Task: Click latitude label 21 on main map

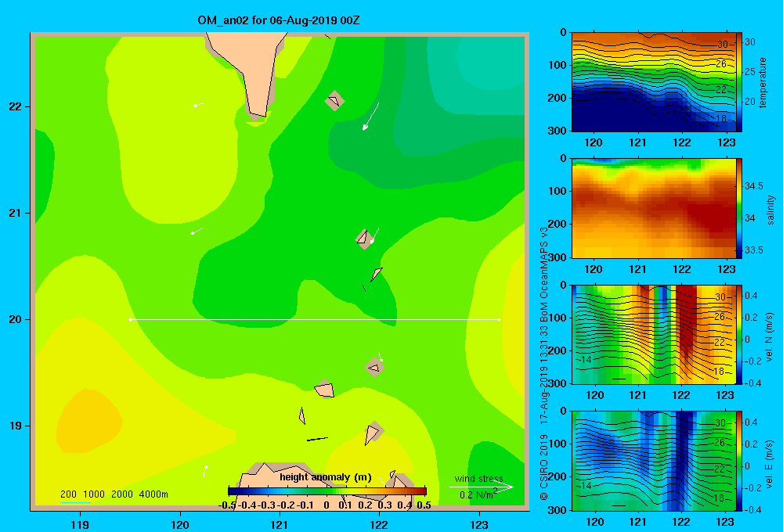Action: tap(16, 213)
